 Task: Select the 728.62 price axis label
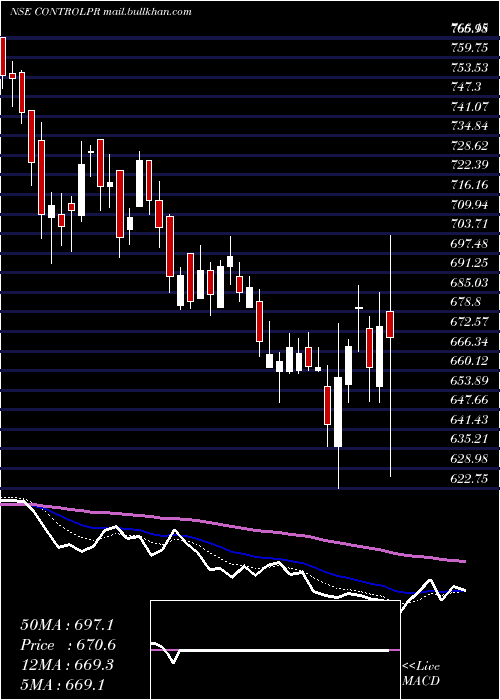(469, 145)
